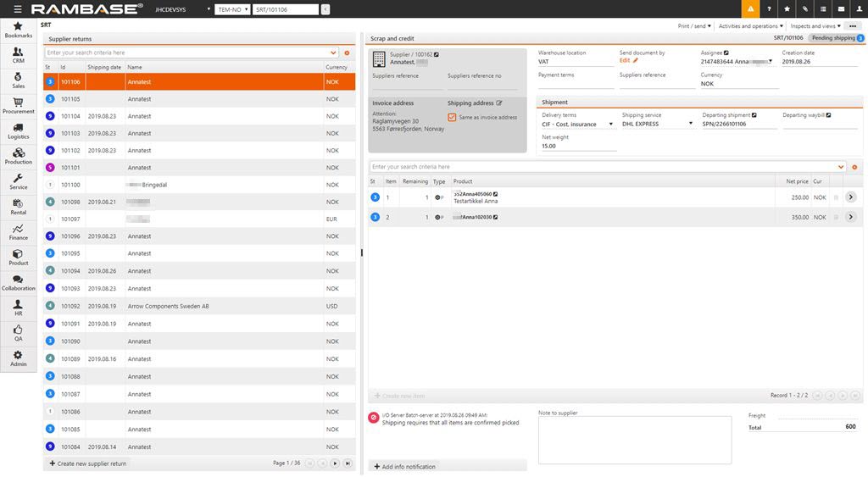This screenshot has height=477, width=868.
Task: Click the Note to supplier text box
Action: pos(634,440)
